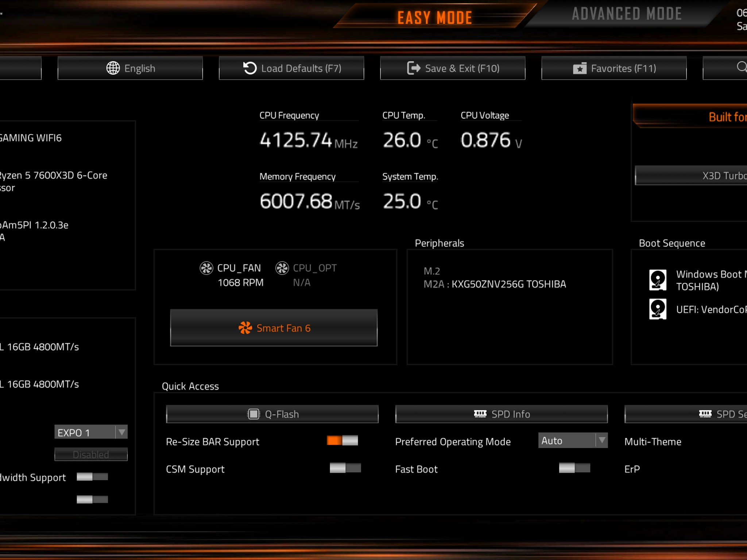This screenshot has height=560, width=747.
Task: Expand the Preferred Operating Mode Auto dropdown
Action: tap(573, 440)
